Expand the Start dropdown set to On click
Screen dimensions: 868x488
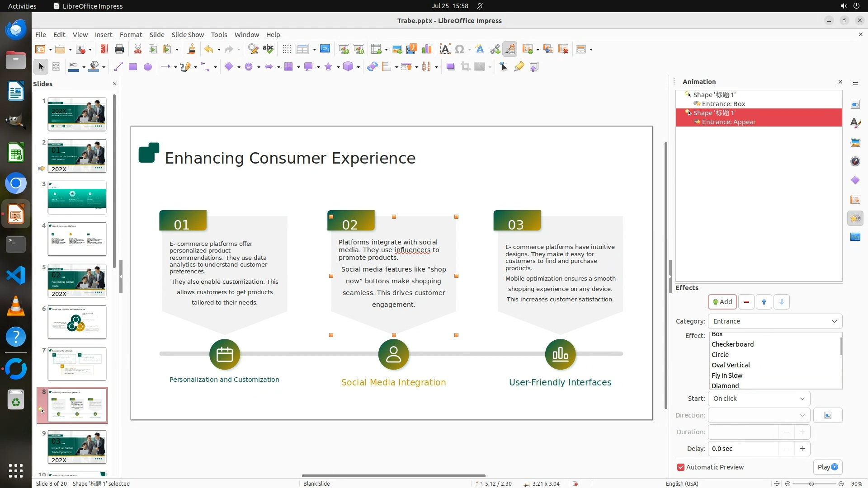tap(759, 399)
